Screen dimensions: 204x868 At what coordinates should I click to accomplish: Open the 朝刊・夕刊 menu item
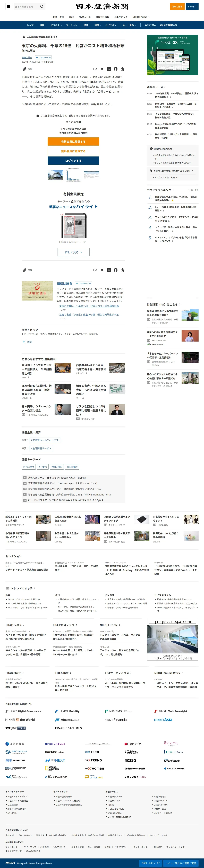(58, 17)
